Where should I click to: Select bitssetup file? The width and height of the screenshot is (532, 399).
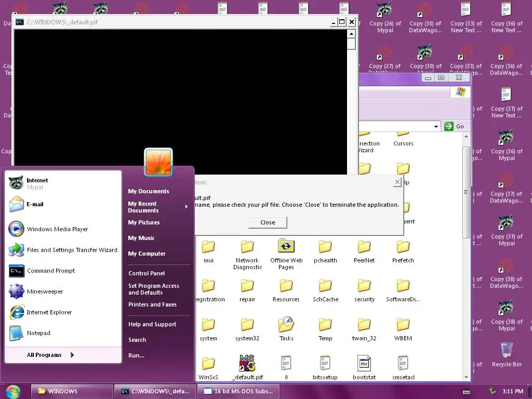325,368
